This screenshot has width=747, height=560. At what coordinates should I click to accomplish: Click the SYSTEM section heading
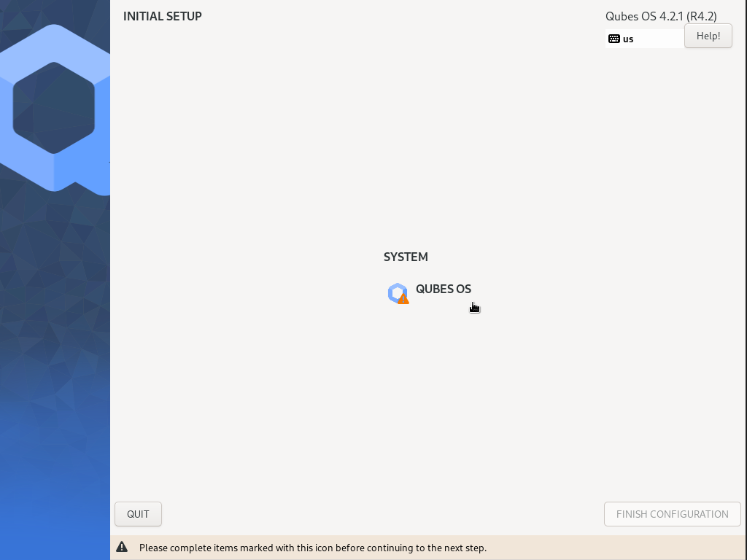tap(406, 257)
